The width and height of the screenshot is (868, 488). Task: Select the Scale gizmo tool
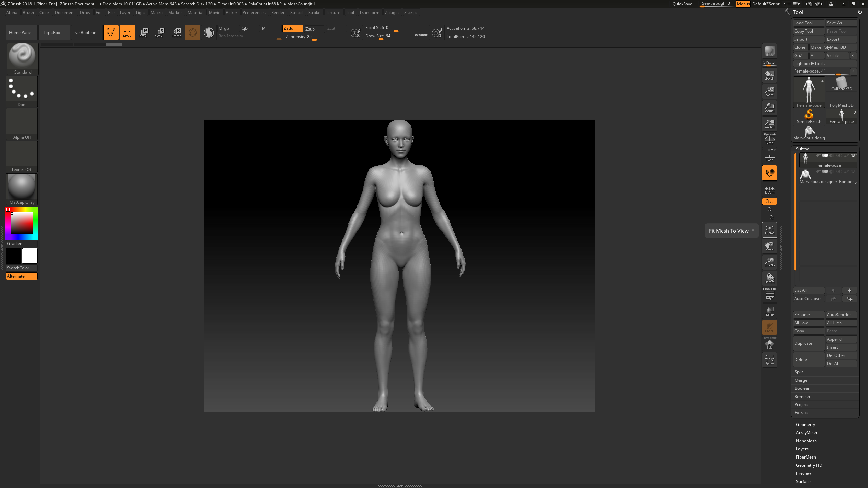[159, 32]
